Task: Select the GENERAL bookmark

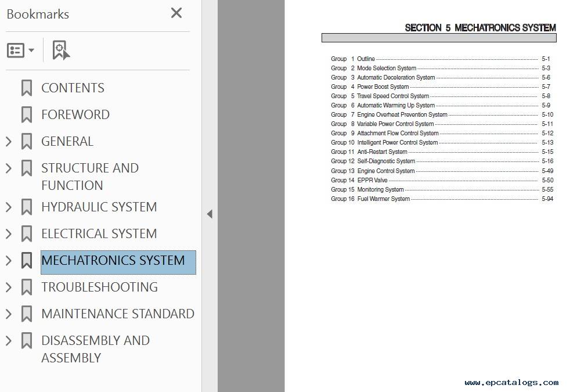Action: pyautogui.click(x=67, y=142)
